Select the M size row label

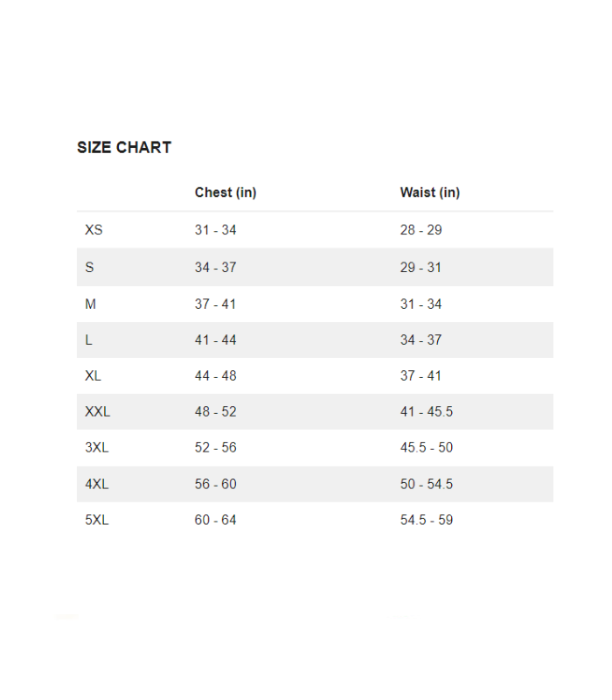[x=90, y=304]
